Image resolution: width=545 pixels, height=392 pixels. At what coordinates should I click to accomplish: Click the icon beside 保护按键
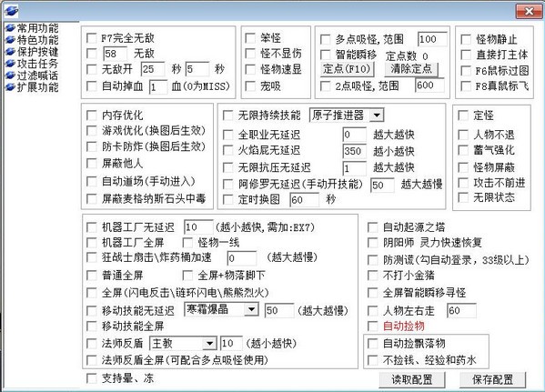(x=10, y=52)
